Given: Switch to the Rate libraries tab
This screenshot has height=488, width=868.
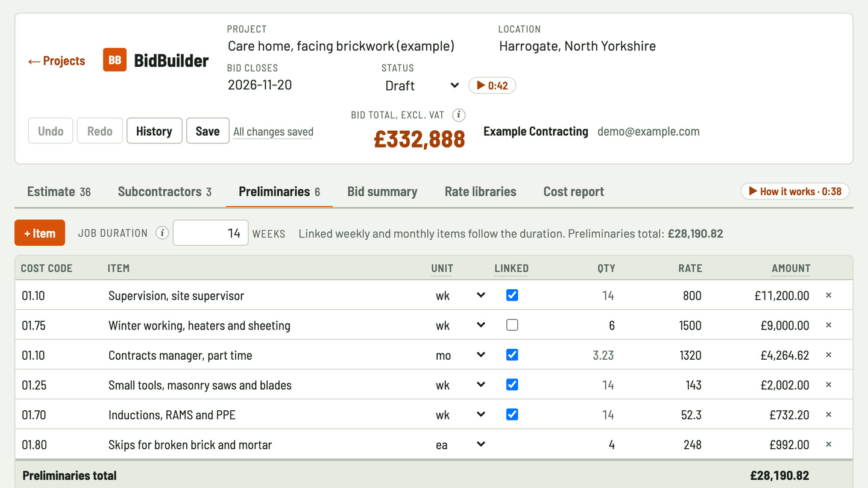Looking at the screenshot, I should [480, 192].
